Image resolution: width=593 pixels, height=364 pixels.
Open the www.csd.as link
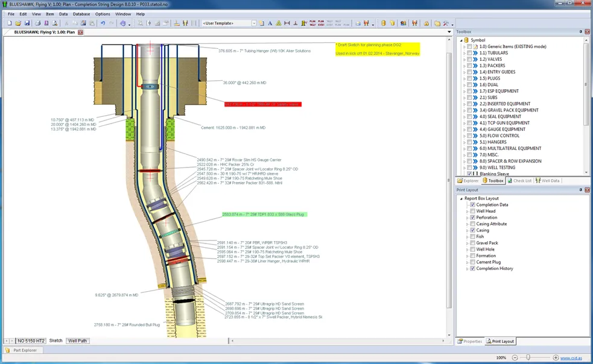pos(571,358)
